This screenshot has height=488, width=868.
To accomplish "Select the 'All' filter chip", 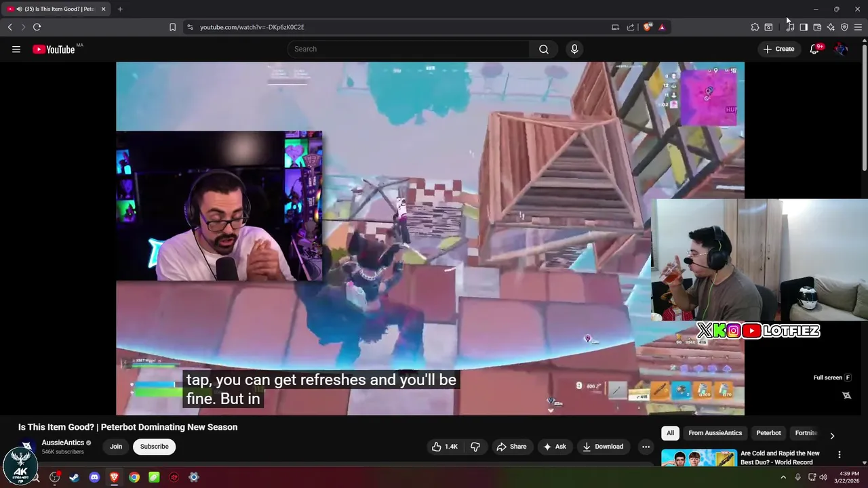I will pos(670,433).
